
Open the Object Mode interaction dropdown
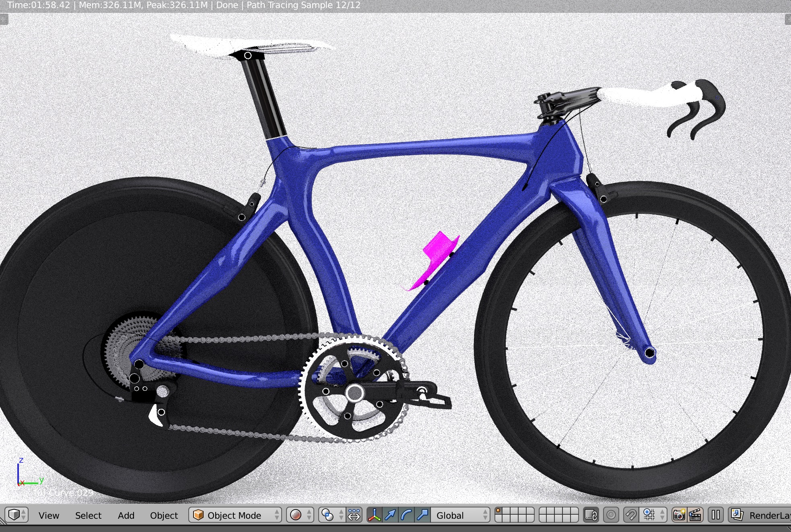click(235, 515)
